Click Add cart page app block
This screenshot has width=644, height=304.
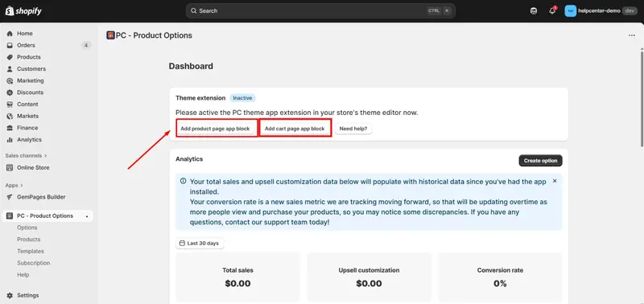[295, 129]
